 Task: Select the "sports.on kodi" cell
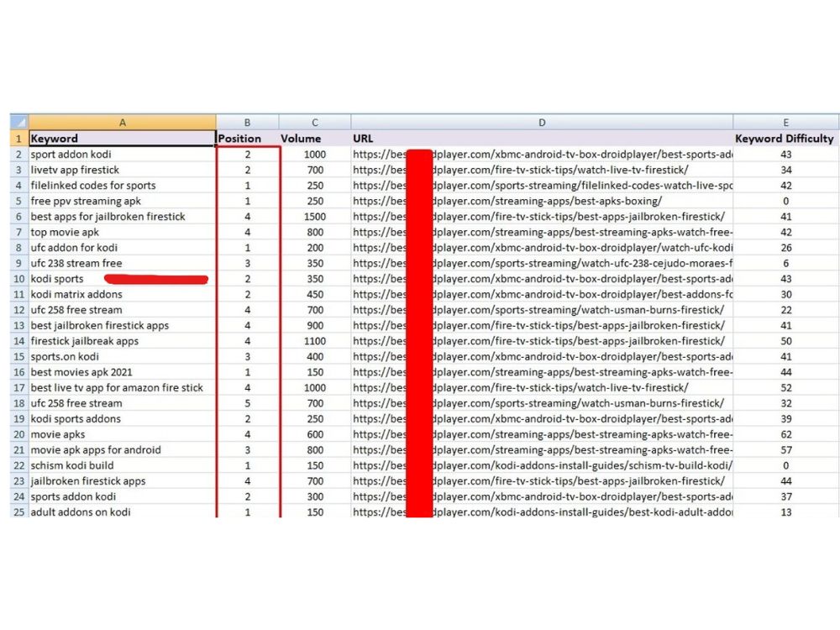[122, 356]
